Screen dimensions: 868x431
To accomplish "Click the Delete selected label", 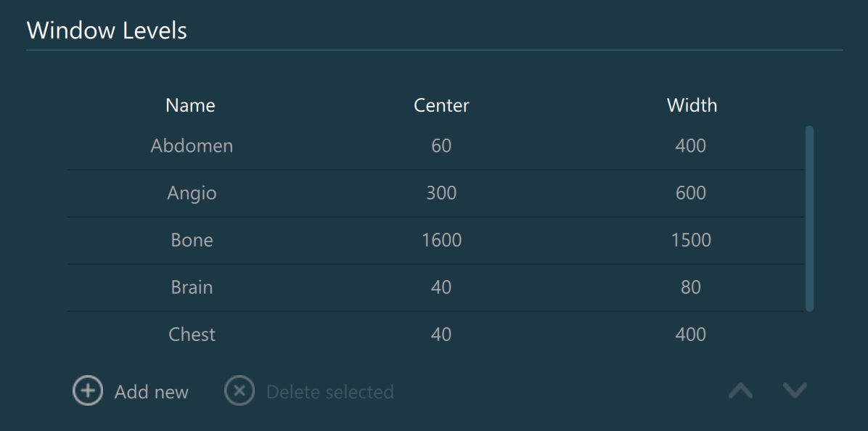I will [x=329, y=393].
